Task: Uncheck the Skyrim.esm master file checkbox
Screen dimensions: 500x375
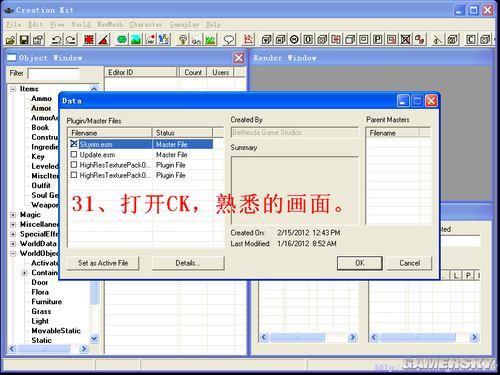Action: coord(74,144)
